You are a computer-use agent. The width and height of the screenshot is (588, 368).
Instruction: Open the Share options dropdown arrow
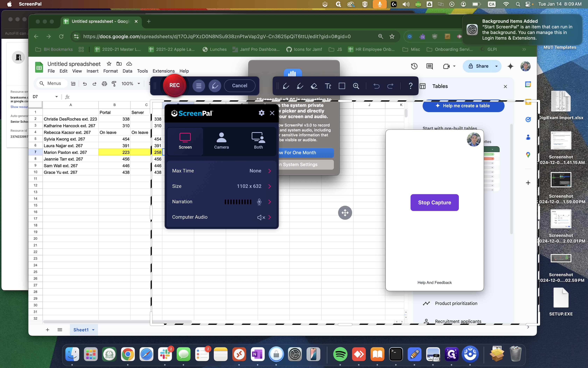coord(496,66)
